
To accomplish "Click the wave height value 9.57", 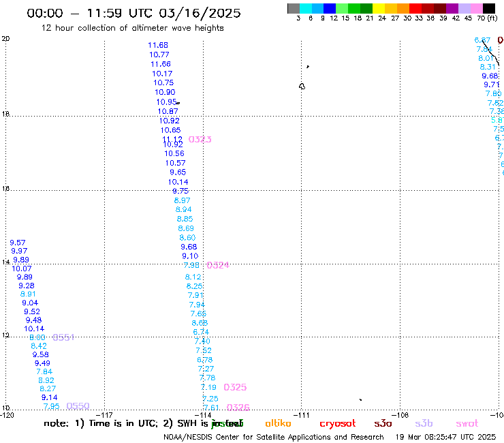I will tap(17, 243).
